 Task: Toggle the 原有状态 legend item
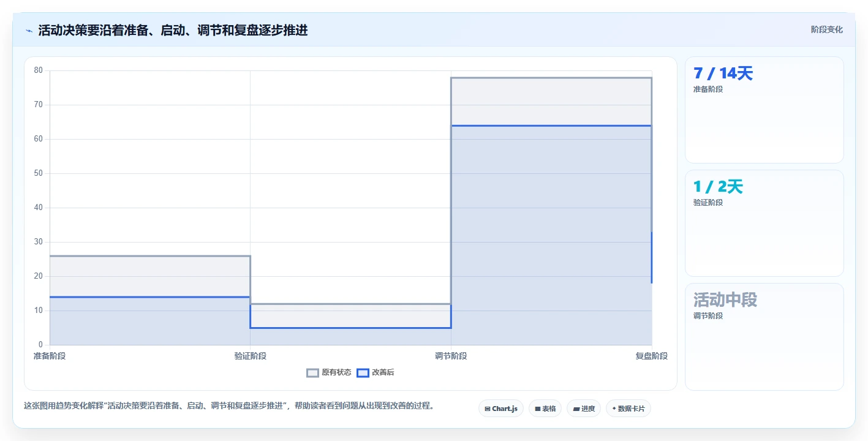[x=329, y=372]
